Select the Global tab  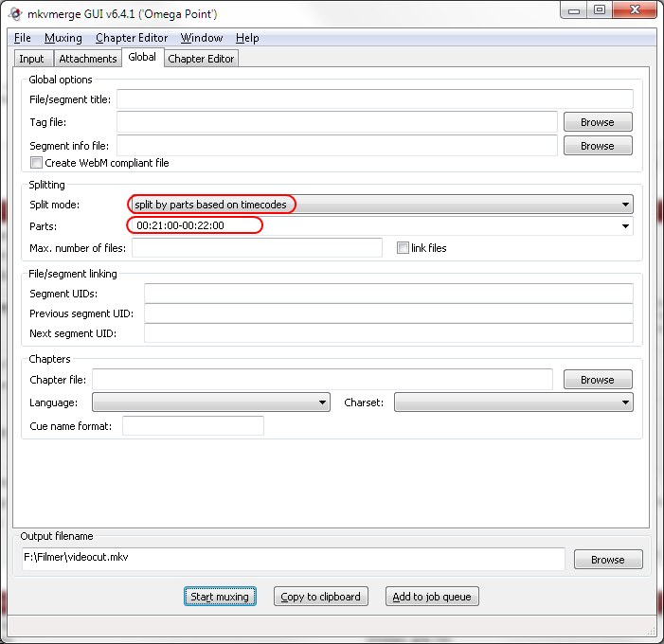click(x=142, y=57)
